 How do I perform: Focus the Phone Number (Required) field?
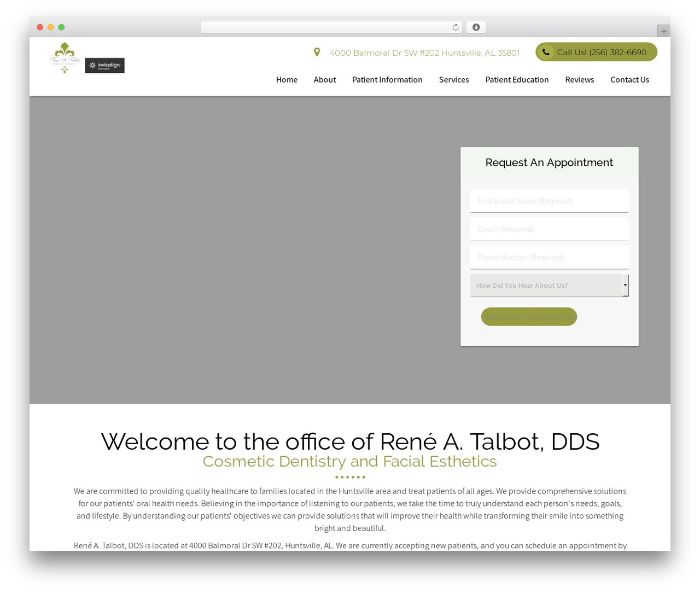click(x=550, y=258)
